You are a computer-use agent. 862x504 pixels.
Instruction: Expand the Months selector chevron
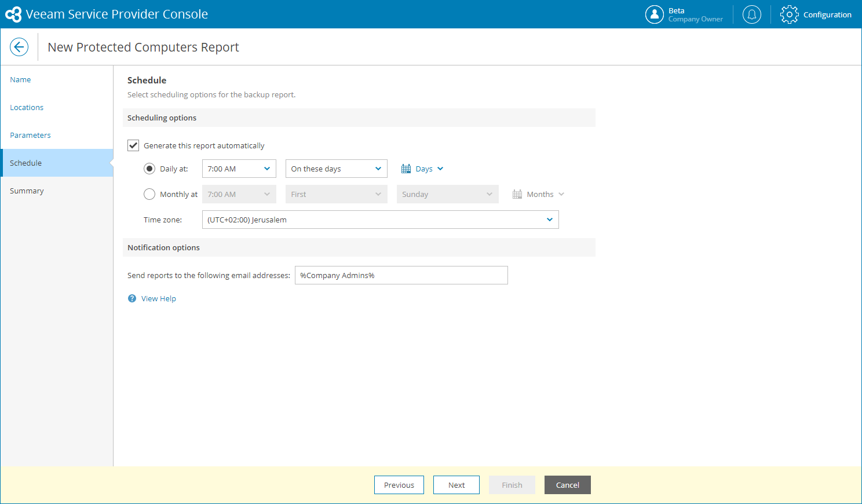[x=561, y=194]
